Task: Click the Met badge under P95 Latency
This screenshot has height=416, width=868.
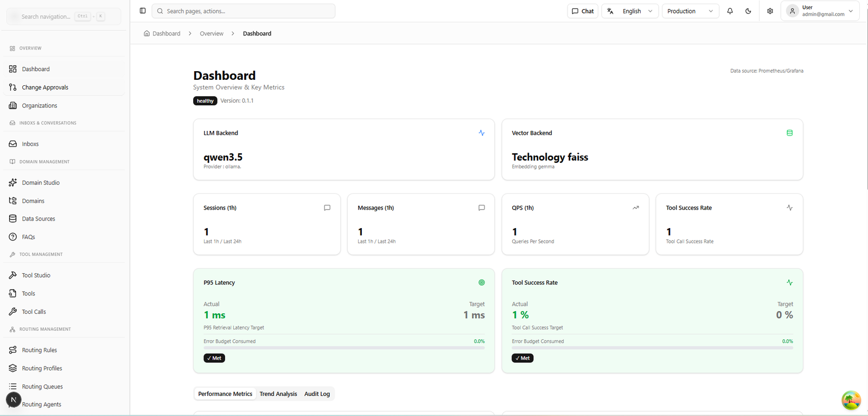Action: coord(214,358)
